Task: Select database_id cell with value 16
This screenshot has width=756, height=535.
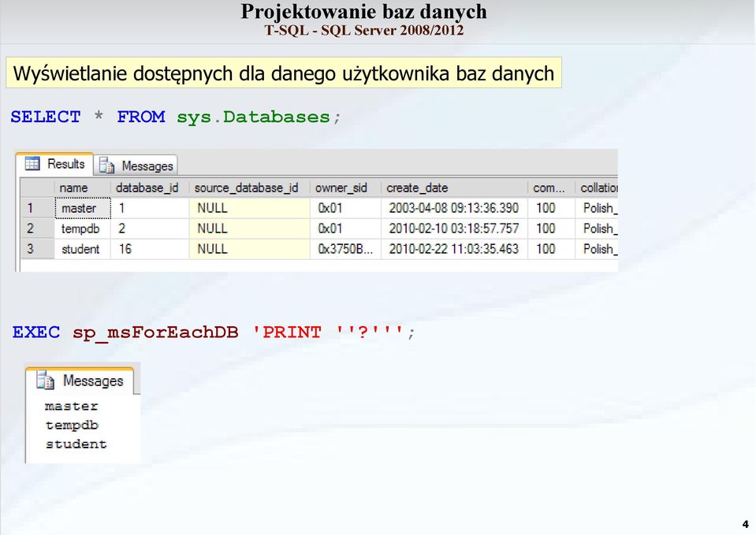Action: tap(150, 249)
